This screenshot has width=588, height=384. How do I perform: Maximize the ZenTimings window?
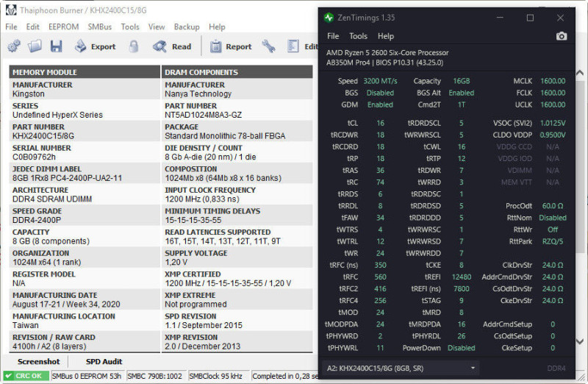tap(530, 18)
